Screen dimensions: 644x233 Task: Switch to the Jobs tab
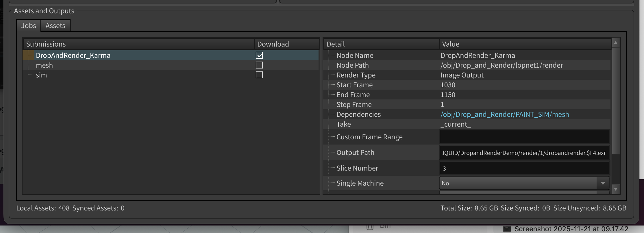29,25
